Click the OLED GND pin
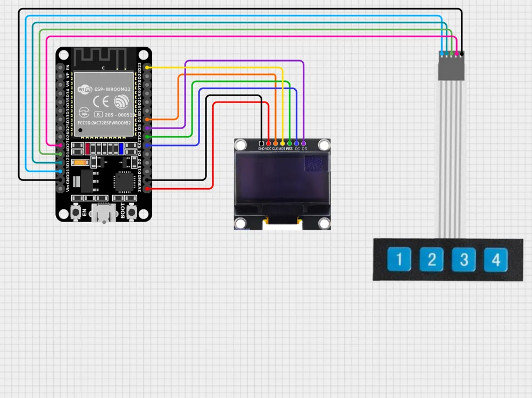 (x=261, y=143)
